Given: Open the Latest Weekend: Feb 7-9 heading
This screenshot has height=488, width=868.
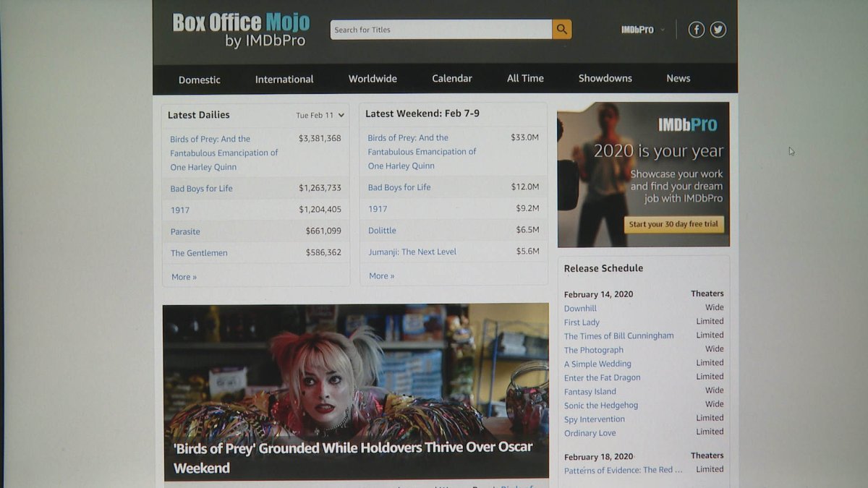Looking at the screenshot, I should 422,114.
